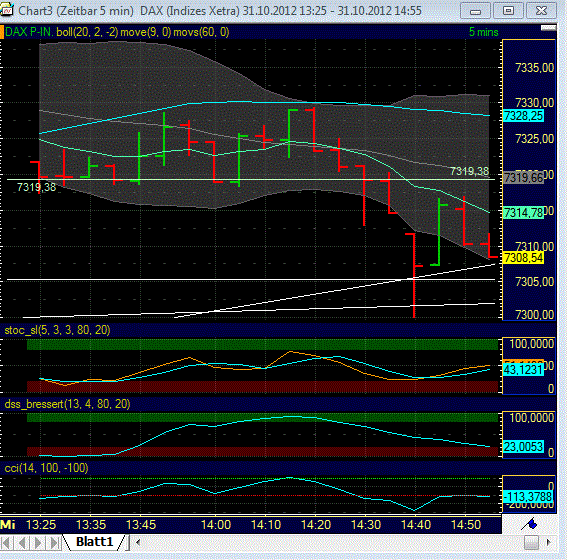Screen dimensions: 567x560
Task: Click the next-sheet navigation arrow
Action: click(x=38, y=542)
